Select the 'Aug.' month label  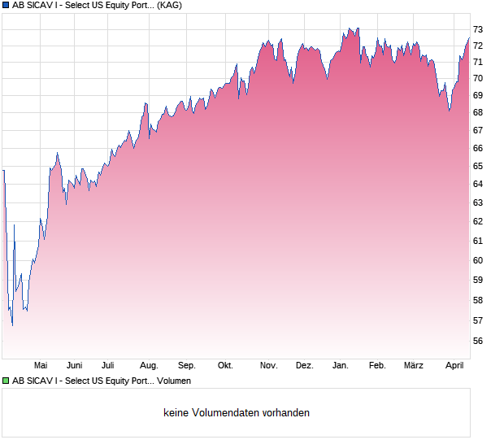(x=149, y=366)
